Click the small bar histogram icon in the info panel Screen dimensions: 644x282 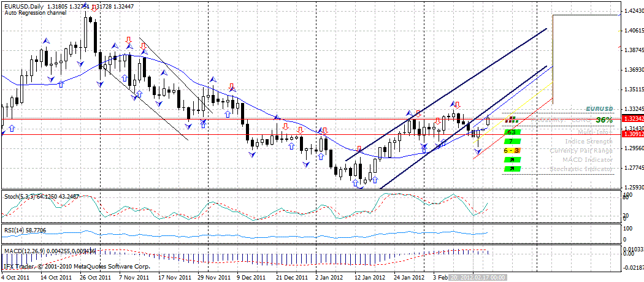pos(512,120)
